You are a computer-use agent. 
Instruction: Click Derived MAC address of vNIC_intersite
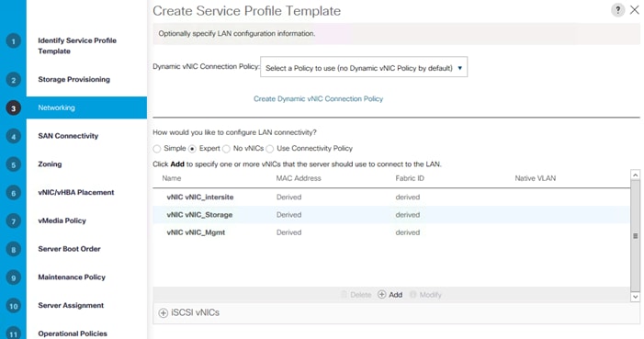(288, 198)
